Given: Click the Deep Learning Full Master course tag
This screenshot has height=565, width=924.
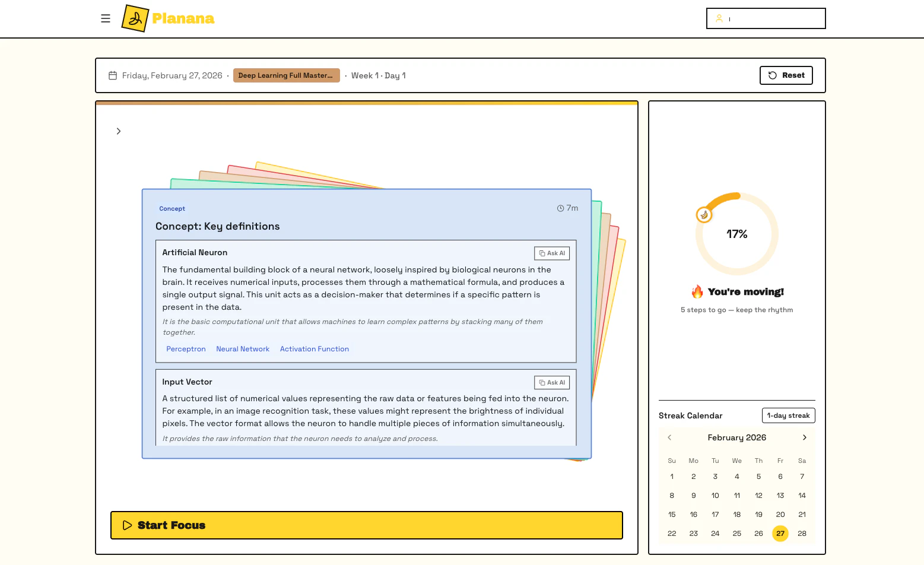Looking at the screenshot, I should point(286,75).
